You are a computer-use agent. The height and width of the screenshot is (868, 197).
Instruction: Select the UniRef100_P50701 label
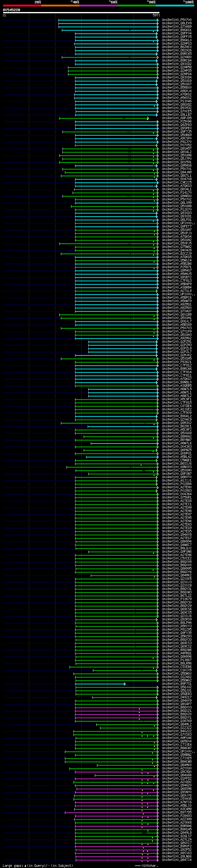click(x=177, y=169)
